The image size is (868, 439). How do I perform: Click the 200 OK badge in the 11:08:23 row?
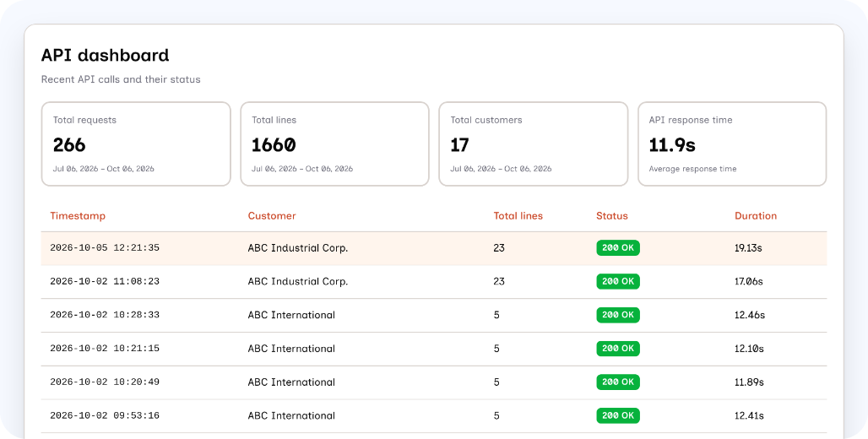click(618, 281)
